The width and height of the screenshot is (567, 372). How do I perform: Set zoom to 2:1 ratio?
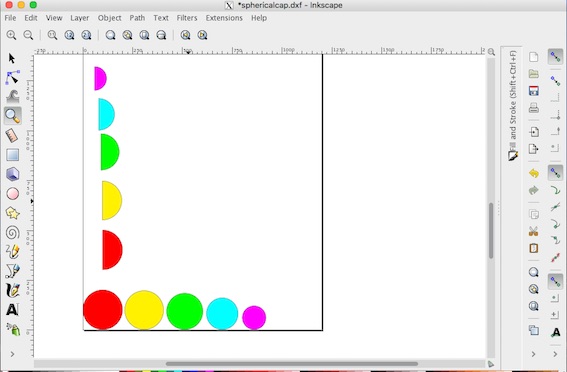pos(86,35)
